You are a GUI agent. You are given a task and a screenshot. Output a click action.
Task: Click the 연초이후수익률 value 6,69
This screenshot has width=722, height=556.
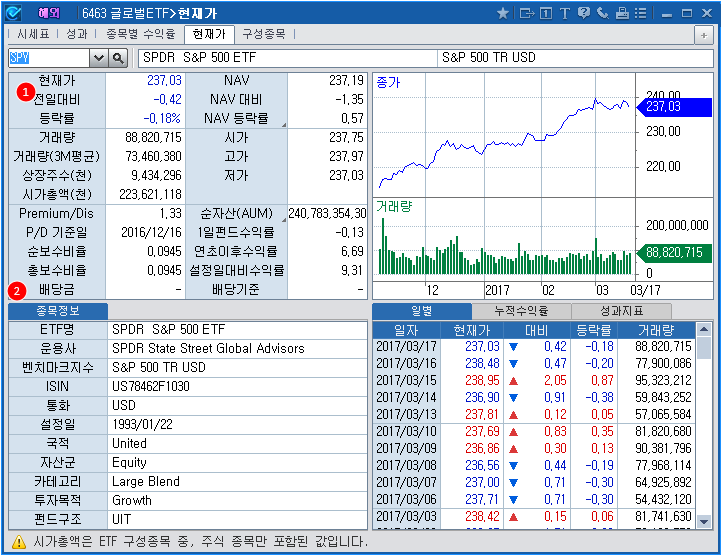coord(352,252)
